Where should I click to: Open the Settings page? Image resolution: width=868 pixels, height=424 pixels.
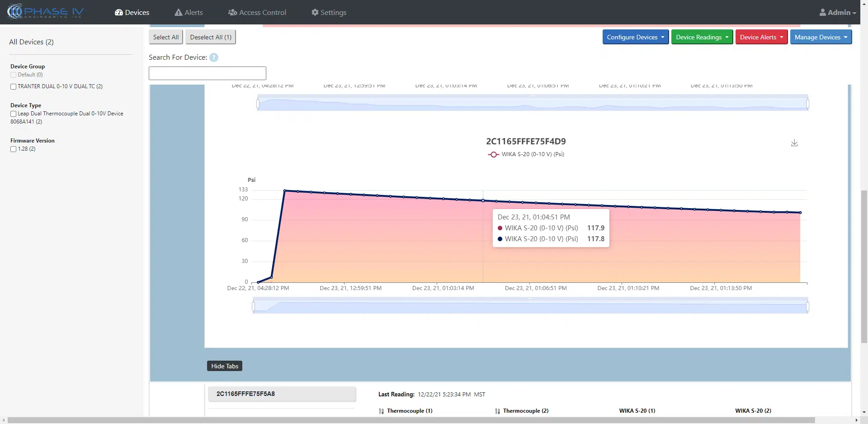(329, 12)
